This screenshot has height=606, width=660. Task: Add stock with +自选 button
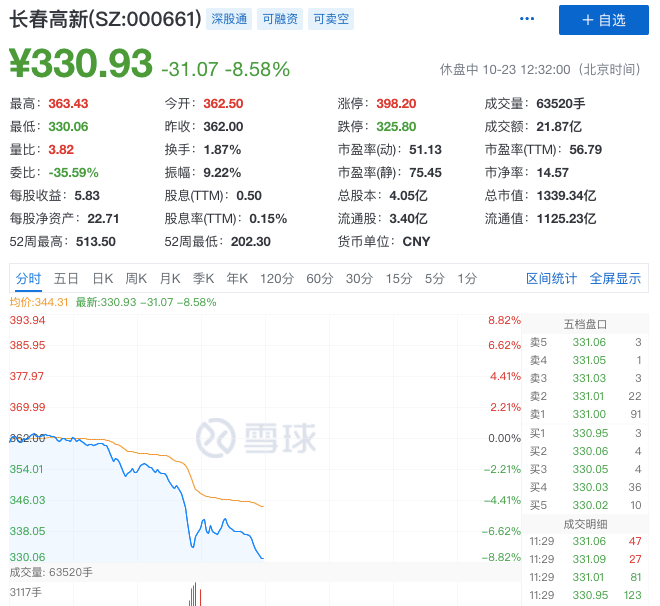(604, 20)
